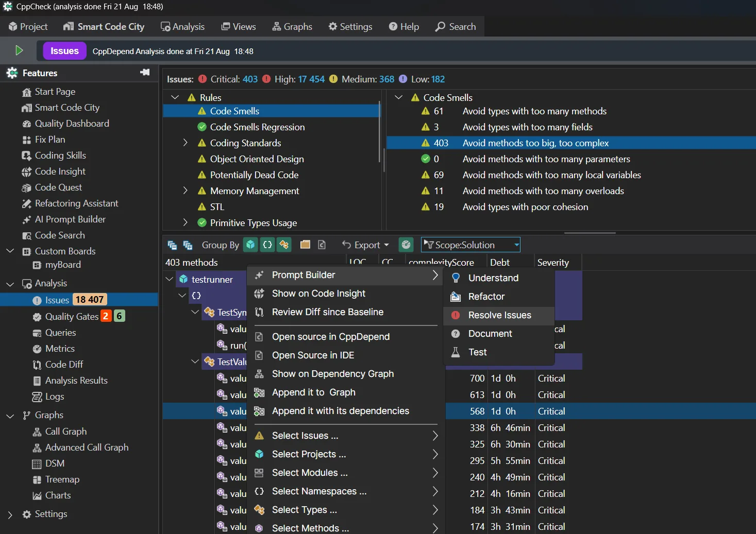Click the Code Diff icon in sidebar
The width and height of the screenshot is (756, 534).
click(37, 365)
